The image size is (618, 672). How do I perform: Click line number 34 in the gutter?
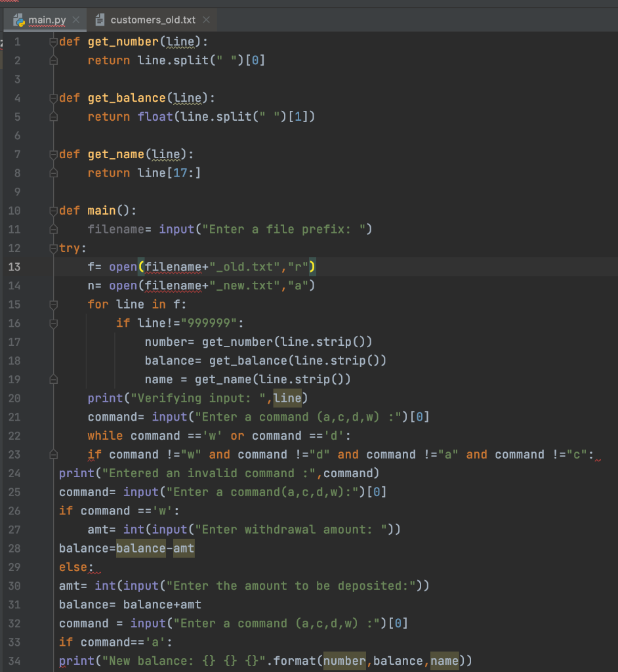pyautogui.click(x=14, y=661)
